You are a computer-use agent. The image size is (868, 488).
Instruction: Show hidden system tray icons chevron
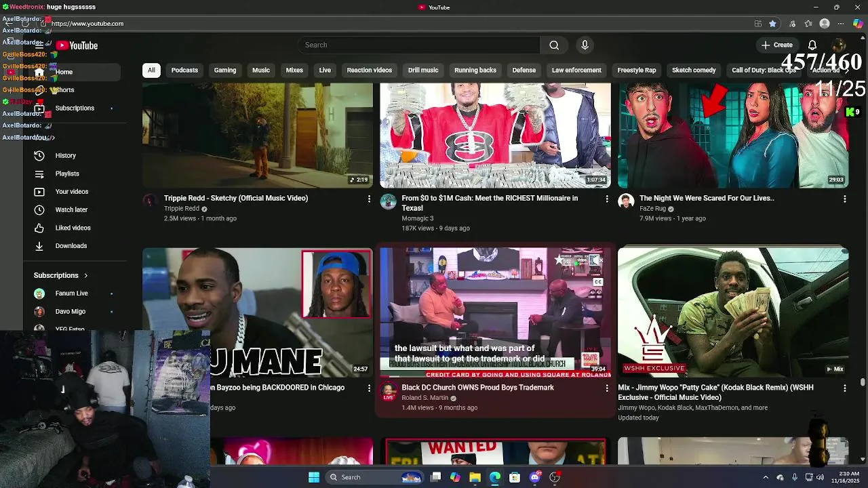(x=766, y=477)
